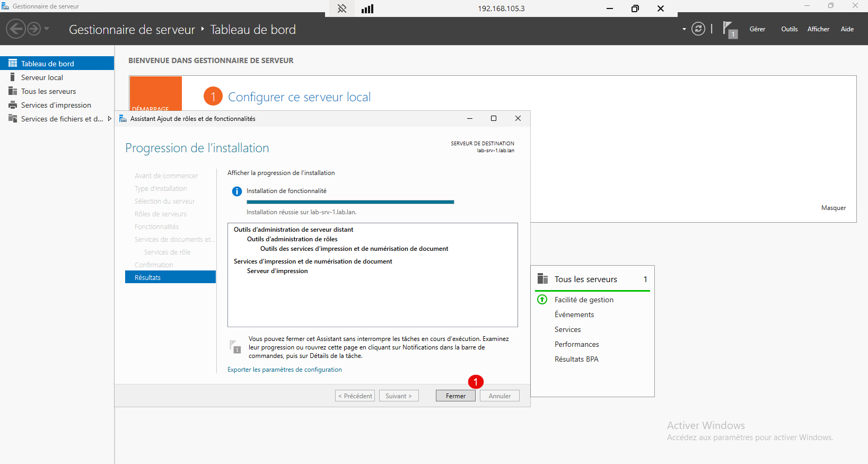Click the back navigation arrow
Viewport: 868px width, 464px height.
coord(16,29)
